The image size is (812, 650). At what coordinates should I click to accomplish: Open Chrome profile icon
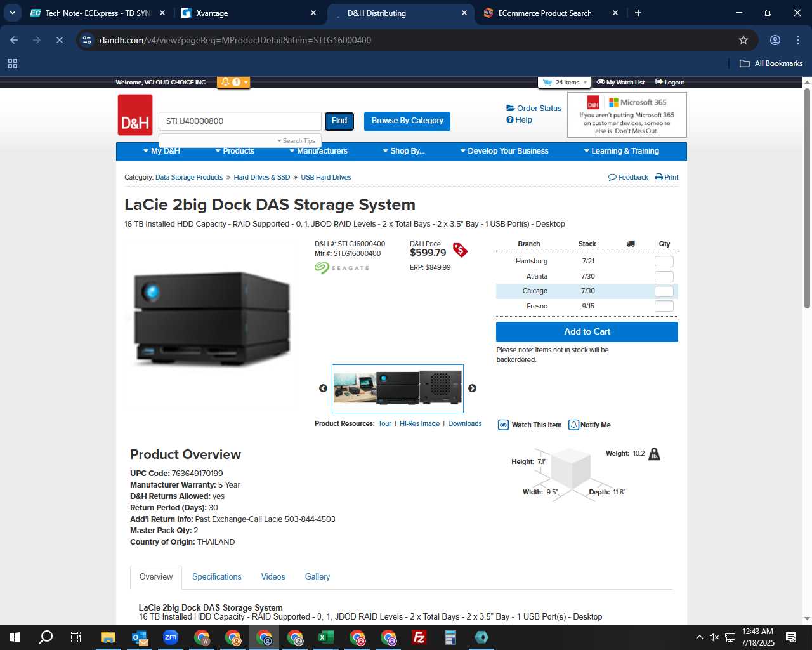coord(775,40)
